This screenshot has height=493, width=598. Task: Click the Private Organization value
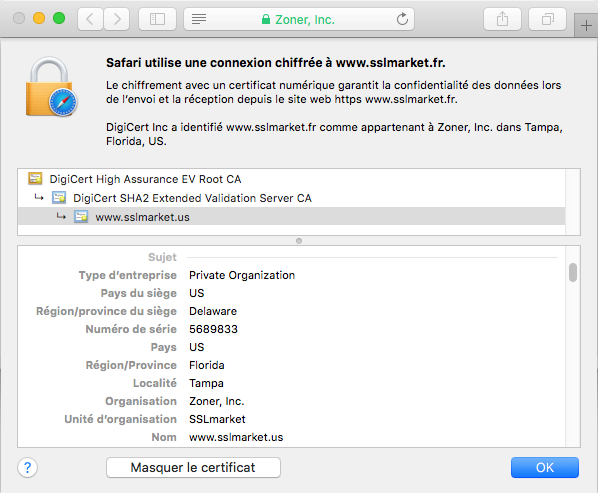pos(242,275)
